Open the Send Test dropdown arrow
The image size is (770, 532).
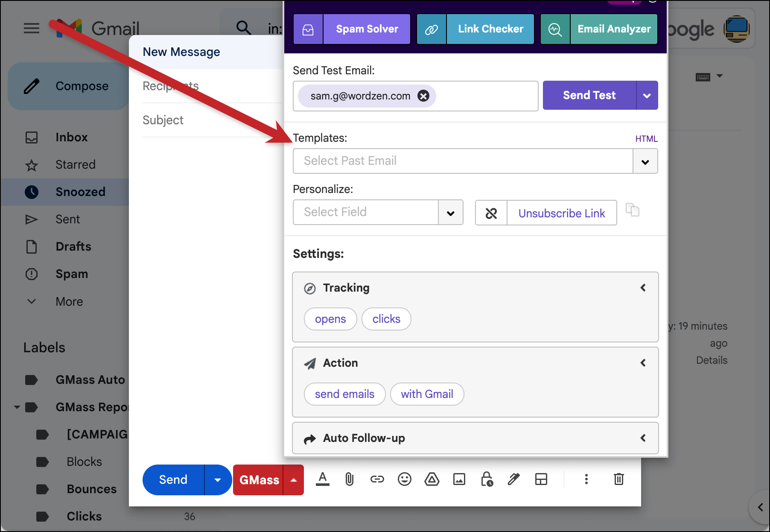click(x=647, y=96)
